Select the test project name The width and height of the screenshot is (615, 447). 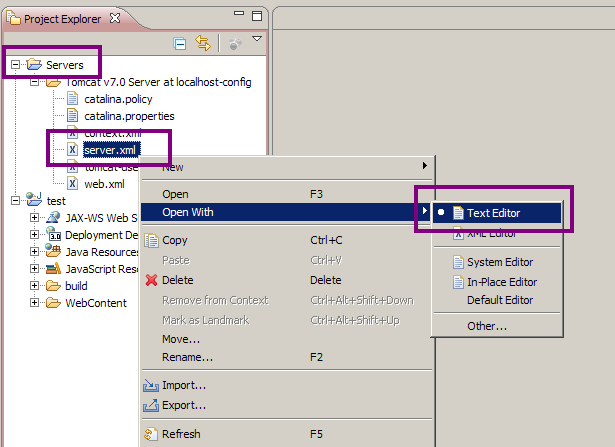(56, 201)
